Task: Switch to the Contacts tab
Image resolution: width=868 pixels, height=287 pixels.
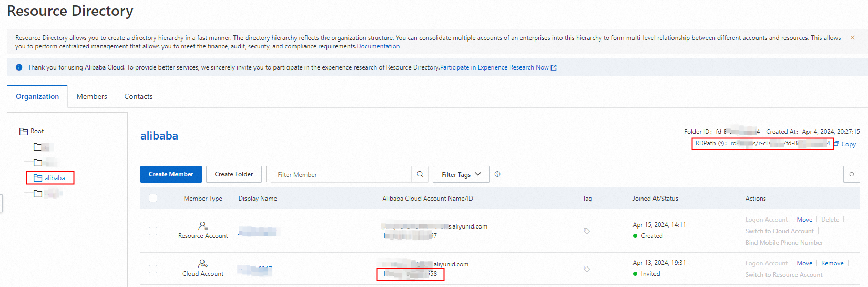Action: pyautogui.click(x=138, y=96)
